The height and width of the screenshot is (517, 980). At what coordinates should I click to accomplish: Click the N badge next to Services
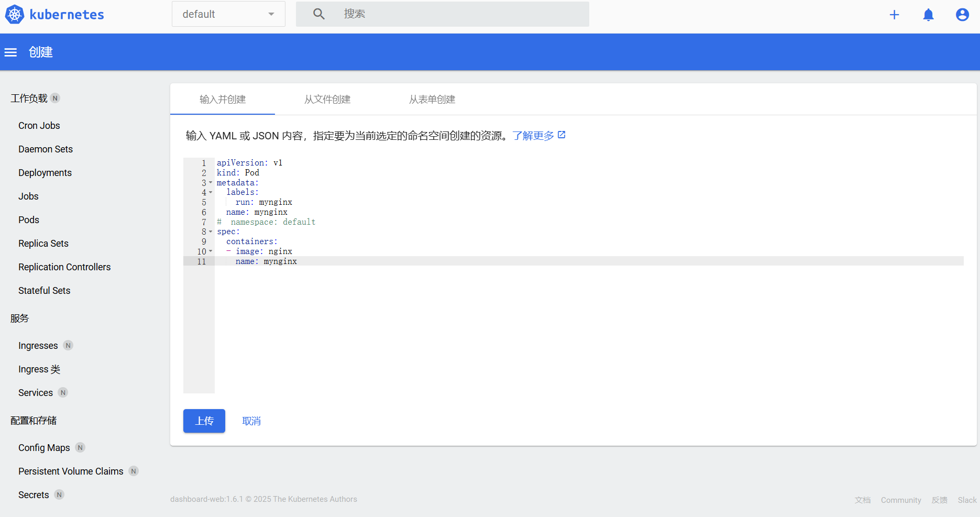[63, 393]
